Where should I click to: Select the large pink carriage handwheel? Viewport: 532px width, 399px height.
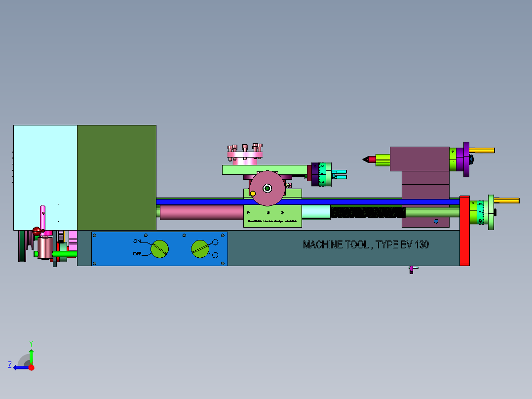tap(267, 189)
